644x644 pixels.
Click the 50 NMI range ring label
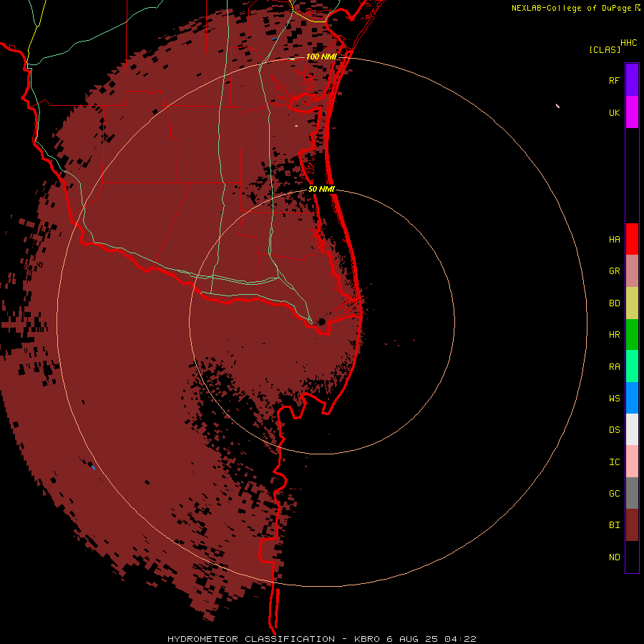pos(321,189)
